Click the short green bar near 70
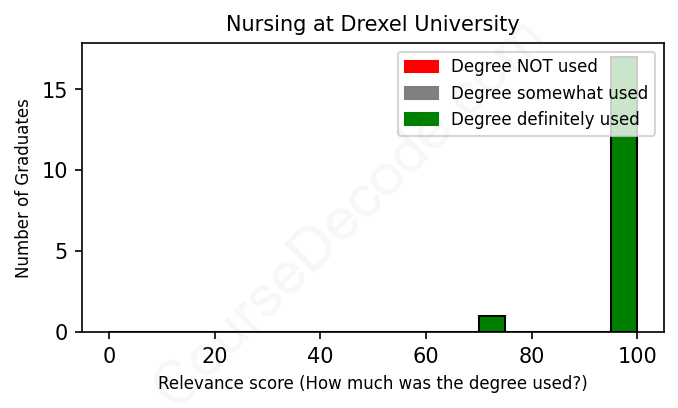The height and width of the screenshot is (408, 678). (492, 324)
